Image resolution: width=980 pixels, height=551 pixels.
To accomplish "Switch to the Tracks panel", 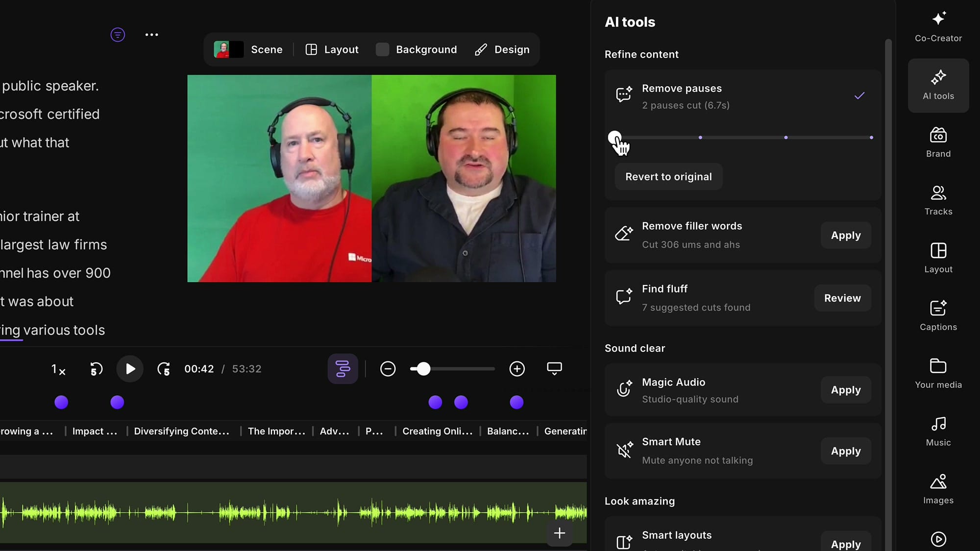I will (937, 200).
